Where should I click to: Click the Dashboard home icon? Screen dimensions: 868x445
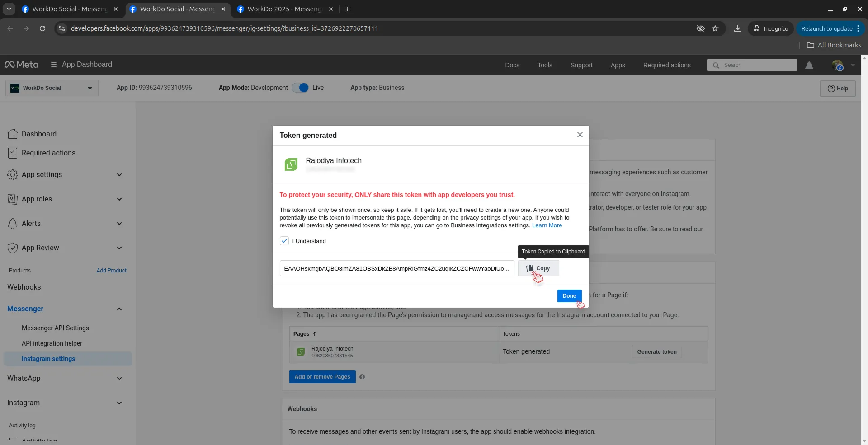[x=13, y=134]
